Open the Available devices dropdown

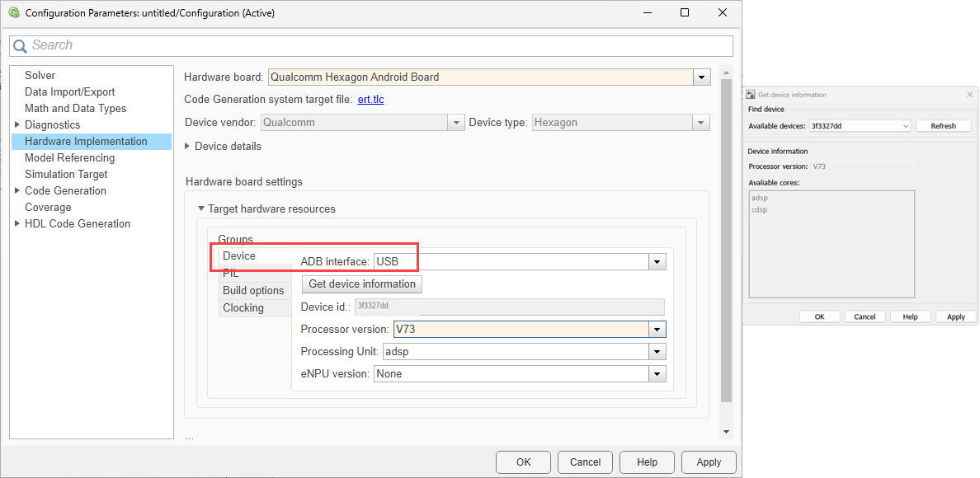(x=905, y=126)
